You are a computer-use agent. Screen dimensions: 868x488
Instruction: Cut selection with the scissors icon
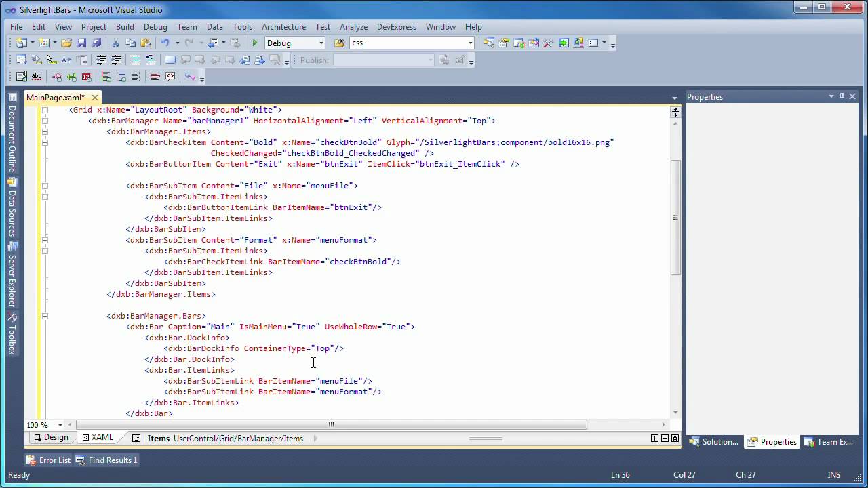click(x=115, y=43)
